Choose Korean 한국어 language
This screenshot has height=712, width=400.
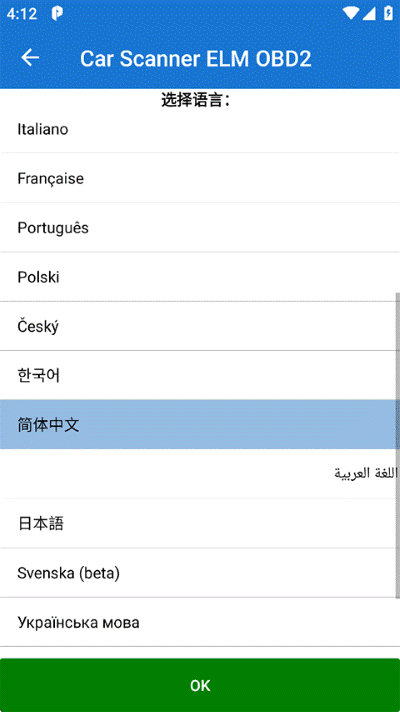(200, 376)
